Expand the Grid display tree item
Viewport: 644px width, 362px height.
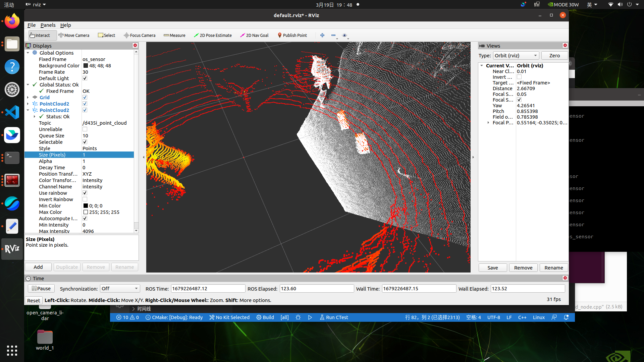28,98
